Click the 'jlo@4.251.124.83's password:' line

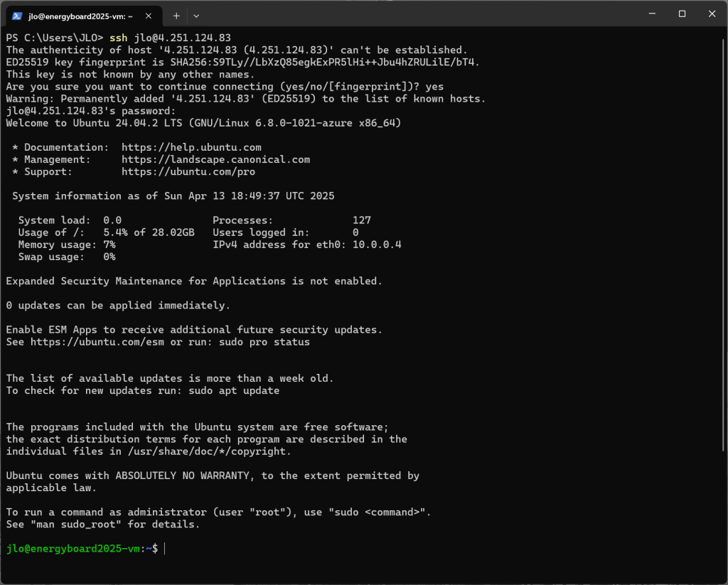pos(91,111)
